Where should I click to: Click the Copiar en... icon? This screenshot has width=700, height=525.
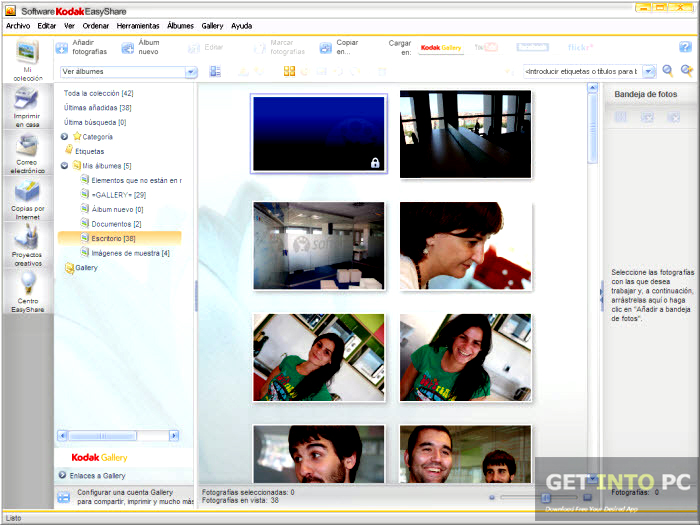326,47
